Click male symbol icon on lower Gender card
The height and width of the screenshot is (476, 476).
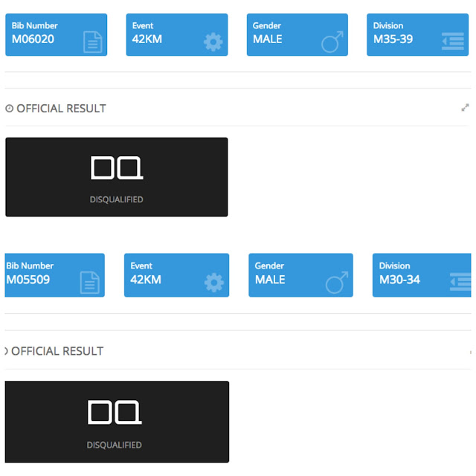pyautogui.click(x=338, y=283)
